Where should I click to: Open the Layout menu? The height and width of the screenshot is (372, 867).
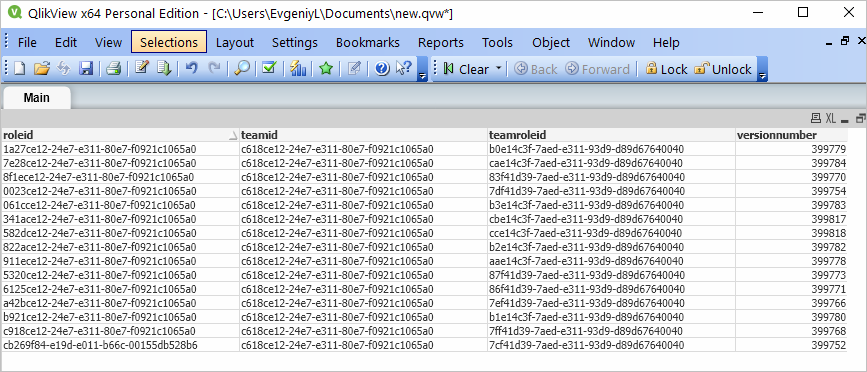click(x=234, y=43)
